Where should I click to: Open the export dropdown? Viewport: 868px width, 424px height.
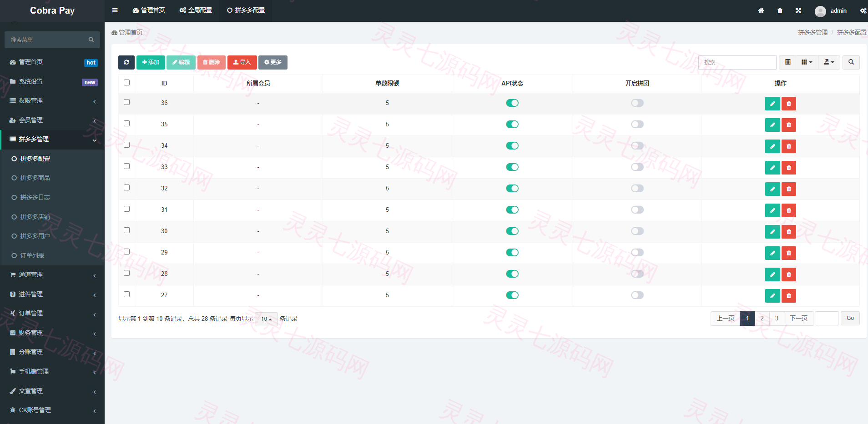(829, 62)
